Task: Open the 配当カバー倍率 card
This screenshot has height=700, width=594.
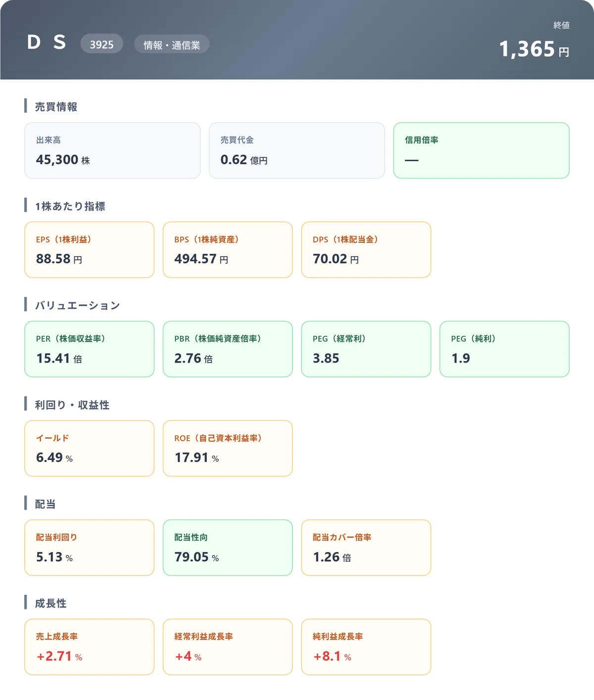Action: [366, 548]
